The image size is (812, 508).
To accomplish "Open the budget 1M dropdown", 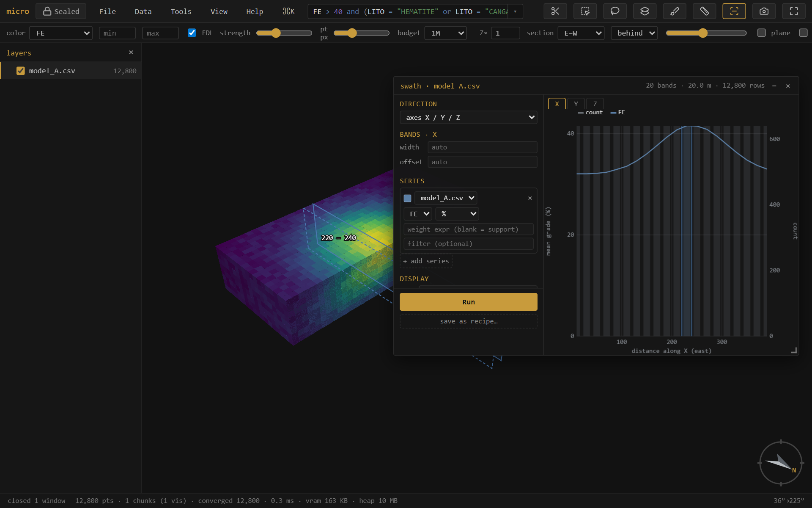I will tap(446, 33).
